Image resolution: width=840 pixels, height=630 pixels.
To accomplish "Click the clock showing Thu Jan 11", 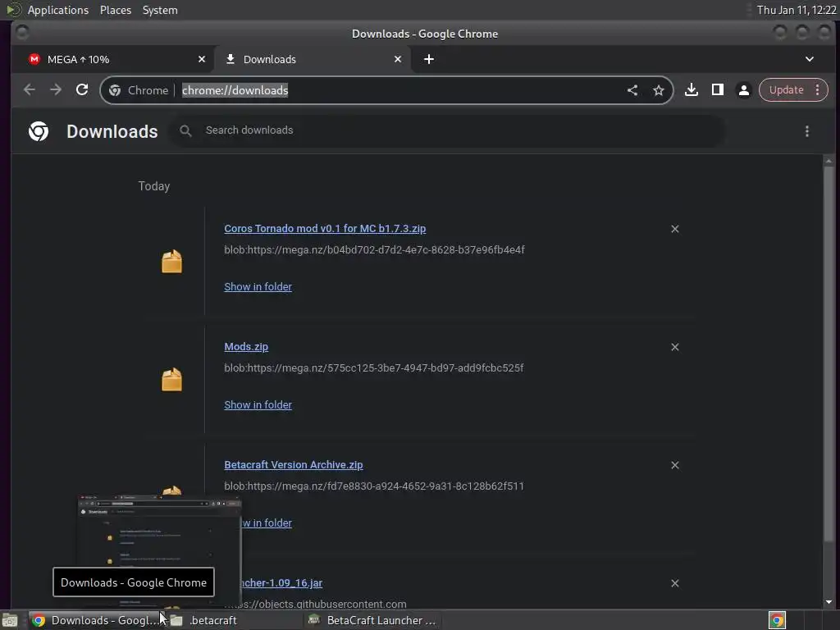I will 796,10.
